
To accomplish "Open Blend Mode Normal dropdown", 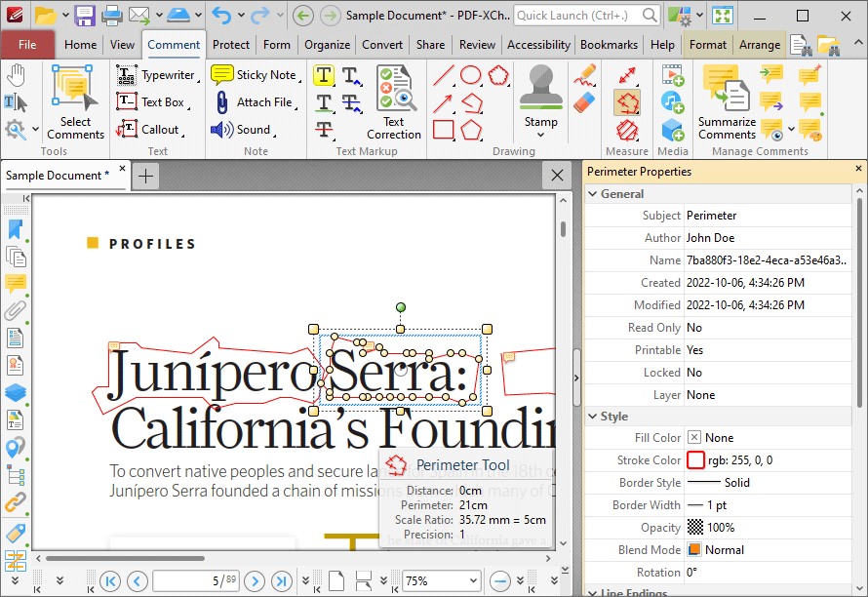I will point(768,550).
